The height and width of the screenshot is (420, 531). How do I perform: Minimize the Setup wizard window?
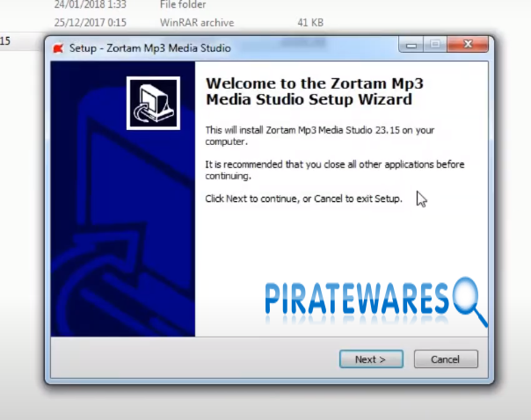411,44
